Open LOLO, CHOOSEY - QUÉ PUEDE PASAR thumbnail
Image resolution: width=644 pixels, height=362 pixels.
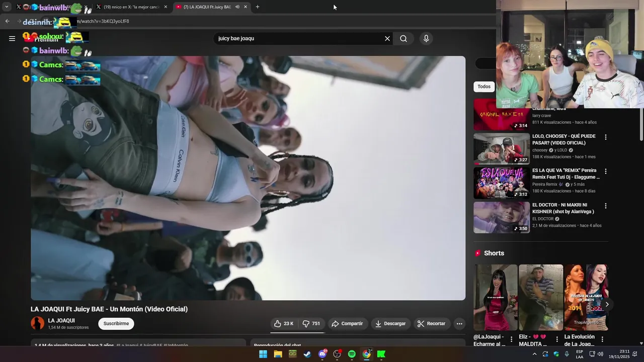[502, 148]
